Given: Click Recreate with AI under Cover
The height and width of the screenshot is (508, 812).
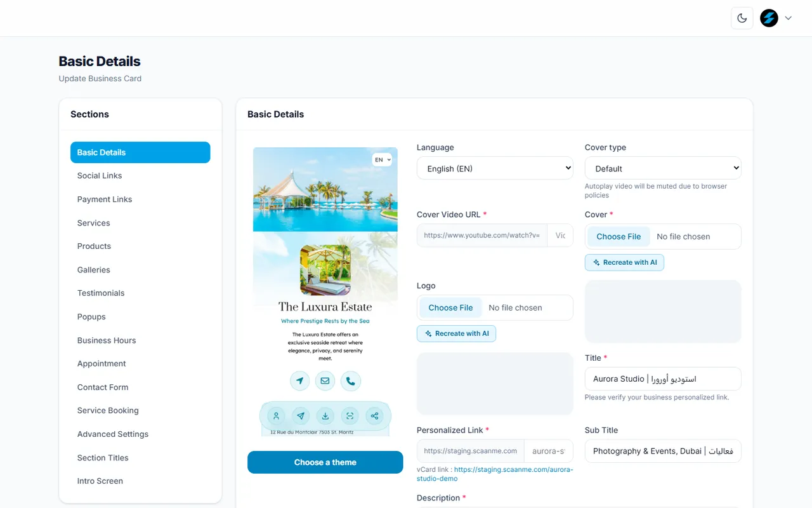Looking at the screenshot, I should coord(624,262).
